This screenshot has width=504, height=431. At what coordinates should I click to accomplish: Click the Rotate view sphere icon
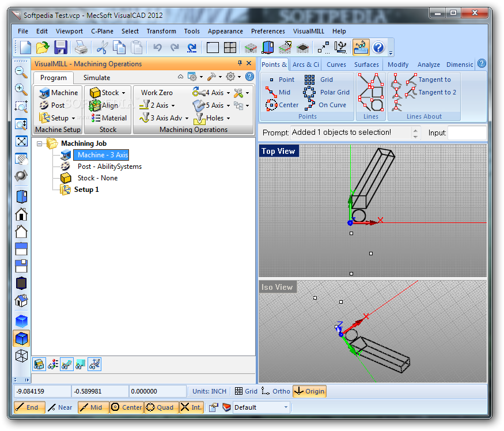point(21,176)
